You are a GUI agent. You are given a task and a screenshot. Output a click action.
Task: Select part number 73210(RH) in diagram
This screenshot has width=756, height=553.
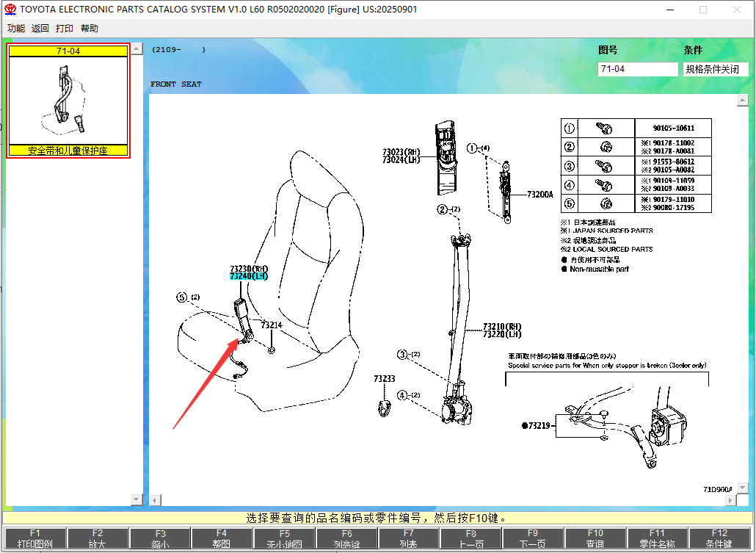[502, 327]
